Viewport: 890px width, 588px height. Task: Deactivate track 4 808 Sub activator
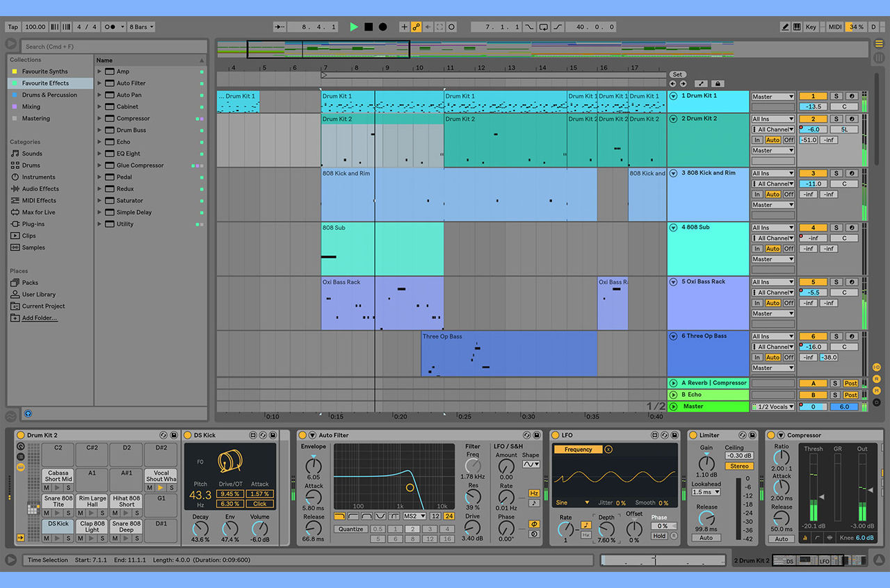812,227
